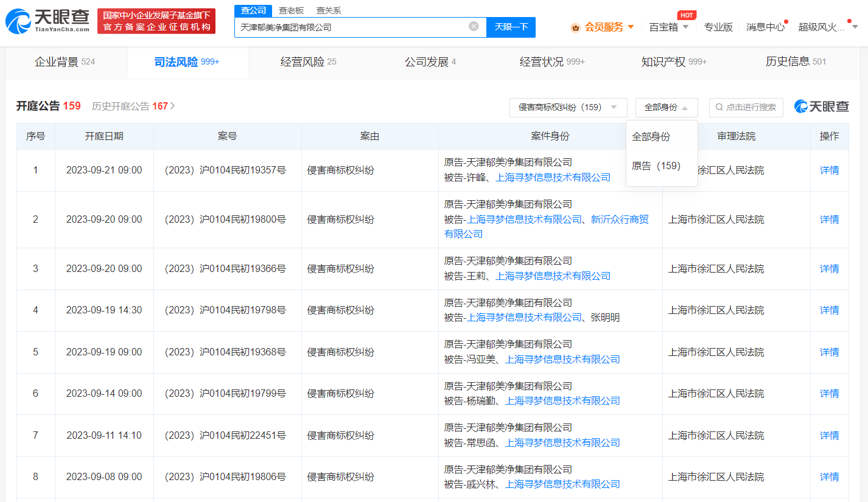Clear the search box with the X icon
Screen dimensions: 868x502
474,26
